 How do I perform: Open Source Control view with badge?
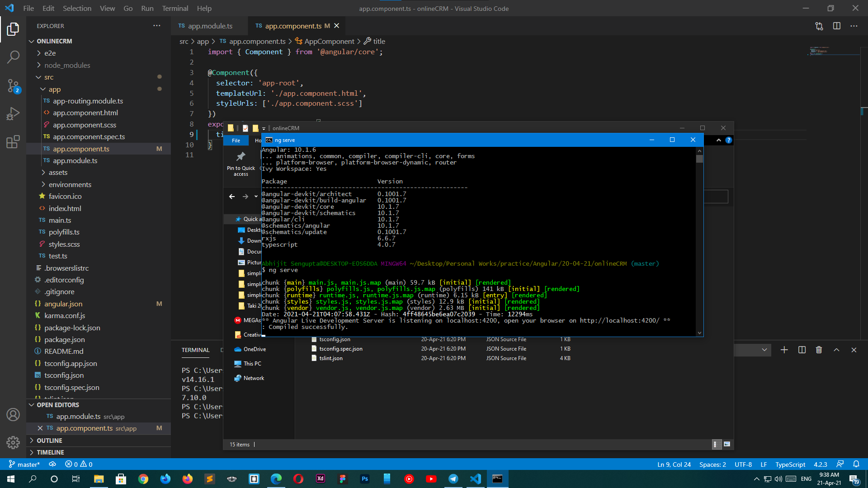[13, 85]
